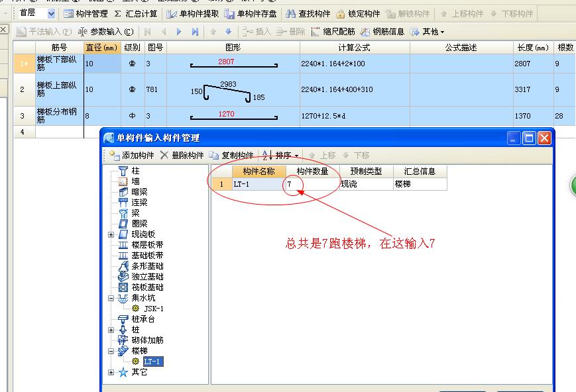576x392 pixels.
Task: Click 上移构件 in the top toolbar
Action: tap(461, 14)
